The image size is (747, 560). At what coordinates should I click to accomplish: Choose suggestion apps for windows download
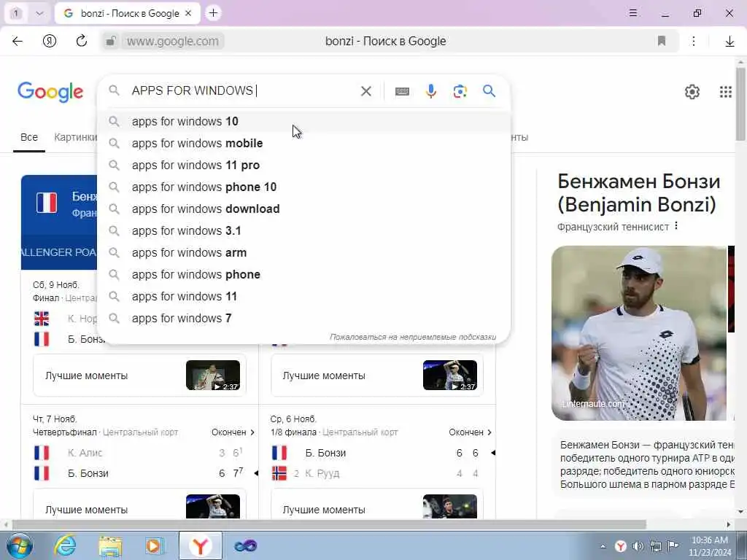(303, 209)
